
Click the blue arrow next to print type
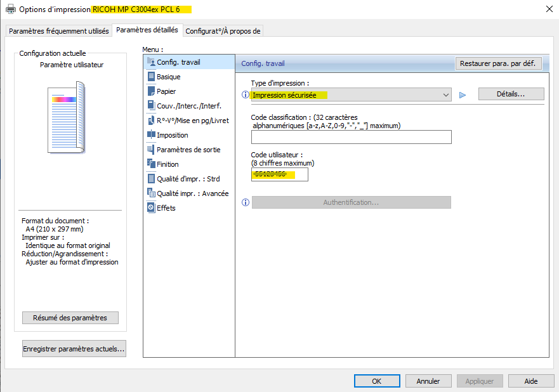point(463,95)
